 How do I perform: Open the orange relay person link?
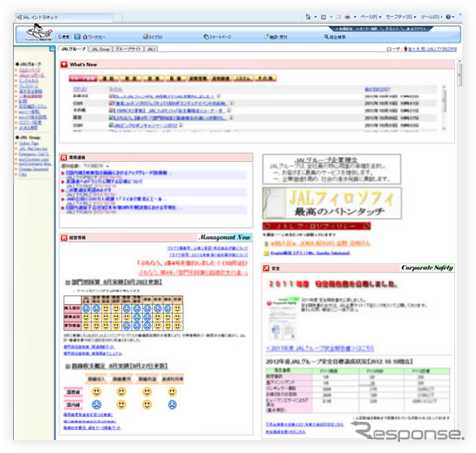pos(320,244)
